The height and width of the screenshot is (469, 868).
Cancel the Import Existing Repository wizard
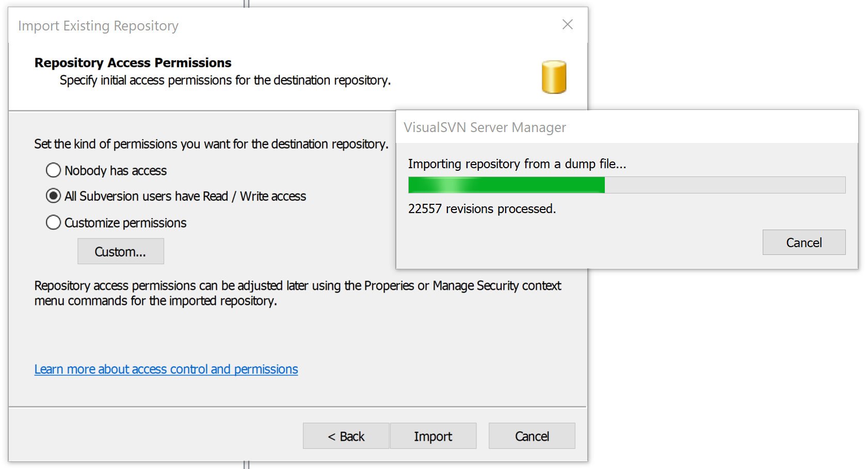click(x=532, y=436)
